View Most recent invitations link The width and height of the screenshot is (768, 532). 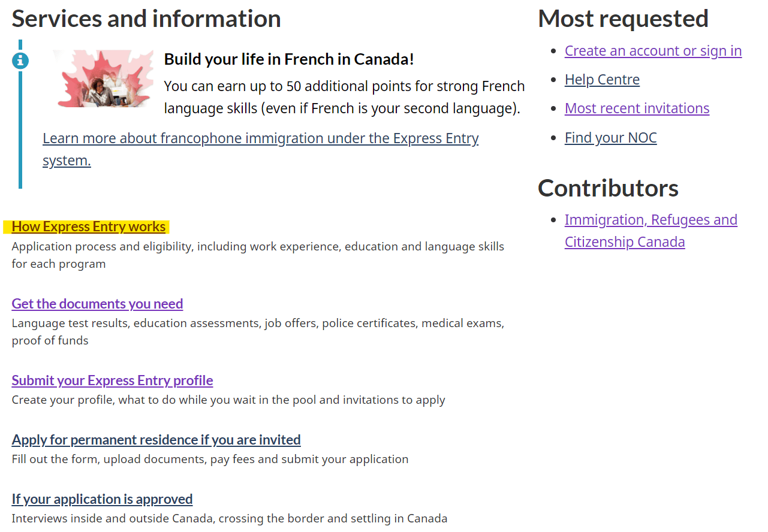pos(637,108)
